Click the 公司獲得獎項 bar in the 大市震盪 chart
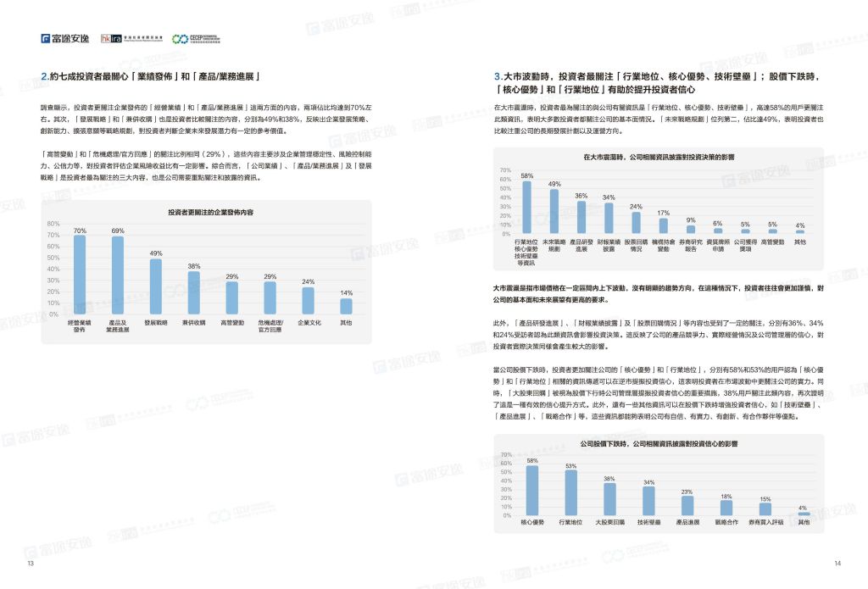868x589 pixels. [745, 231]
